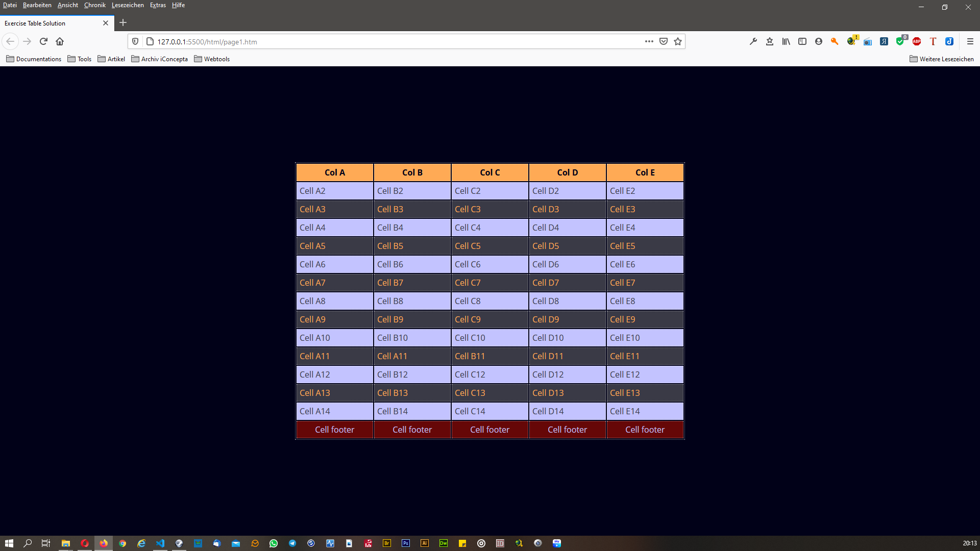Click the Col C table header
The height and width of the screenshot is (551, 980).
[x=489, y=172]
